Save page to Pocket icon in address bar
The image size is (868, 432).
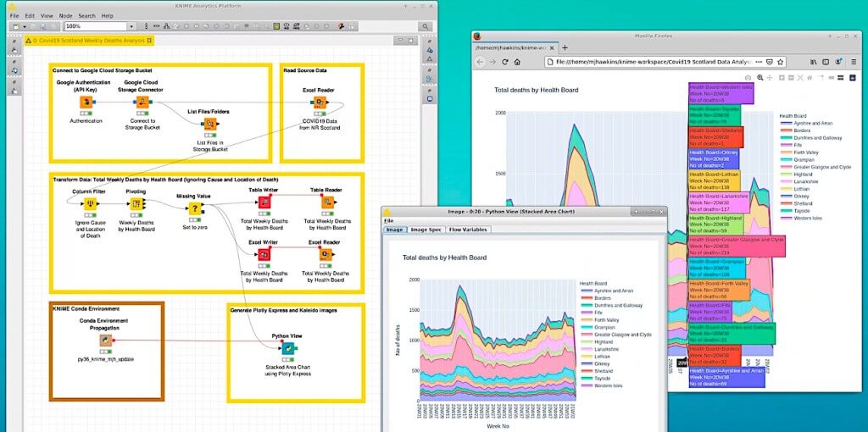(x=770, y=62)
